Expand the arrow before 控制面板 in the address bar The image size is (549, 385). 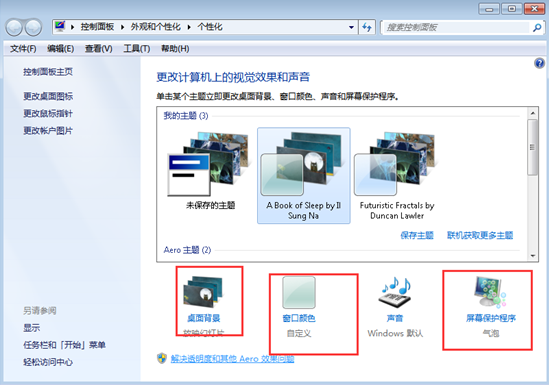pos(72,27)
